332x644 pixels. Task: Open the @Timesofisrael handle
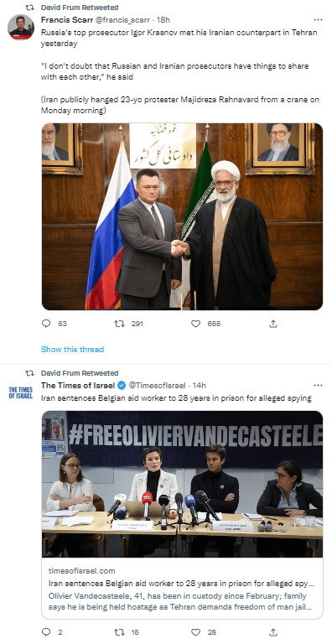pos(157,385)
